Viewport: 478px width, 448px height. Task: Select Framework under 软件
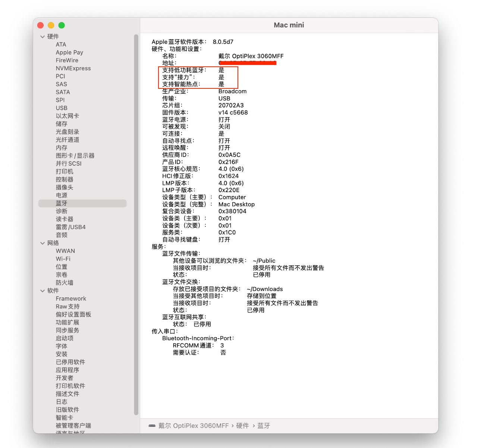click(x=71, y=299)
